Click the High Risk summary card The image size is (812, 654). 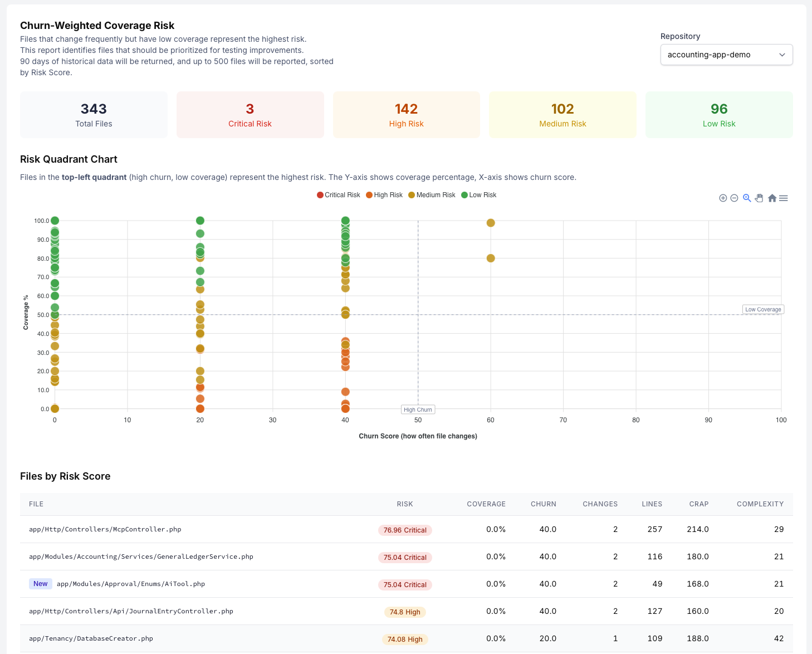coord(406,115)
